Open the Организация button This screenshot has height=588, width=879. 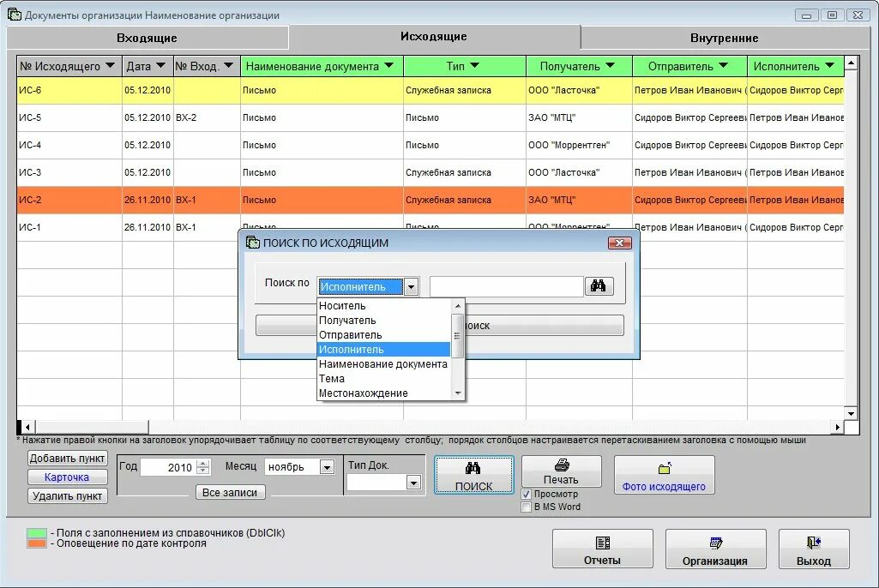click(714, 549)
